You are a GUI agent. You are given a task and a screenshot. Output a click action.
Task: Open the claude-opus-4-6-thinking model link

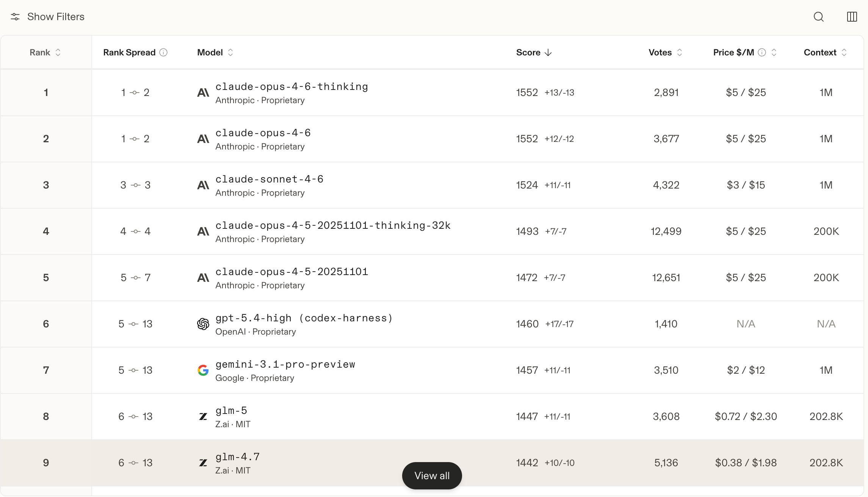291,87
